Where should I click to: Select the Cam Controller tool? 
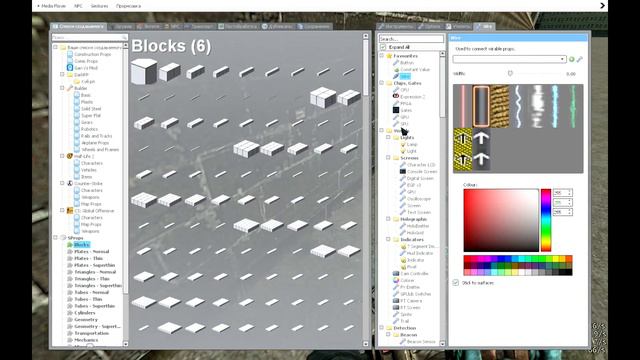(x=414, y=273)
